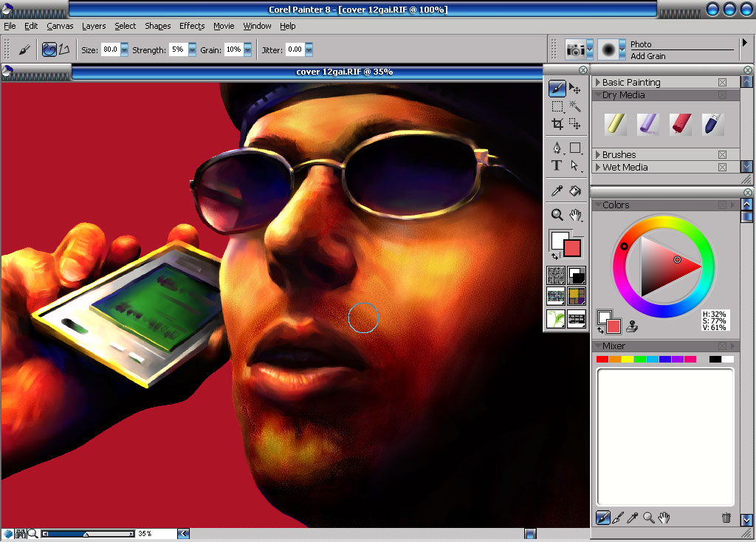Open the Effects menu
The height and width of the screenshot is (542, 756).
(192, 26)
